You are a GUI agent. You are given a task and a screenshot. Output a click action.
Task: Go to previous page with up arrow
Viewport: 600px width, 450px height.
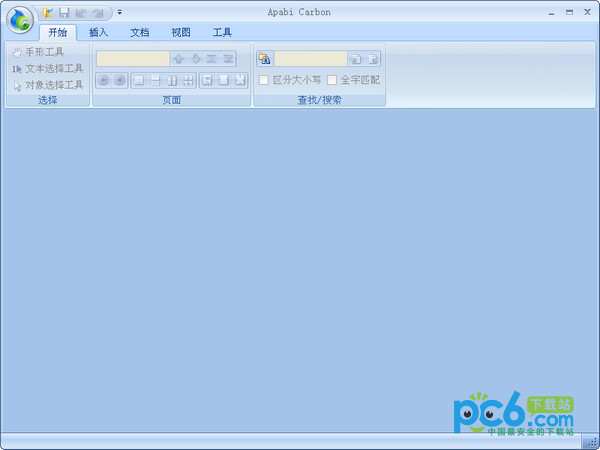point(179,59)
